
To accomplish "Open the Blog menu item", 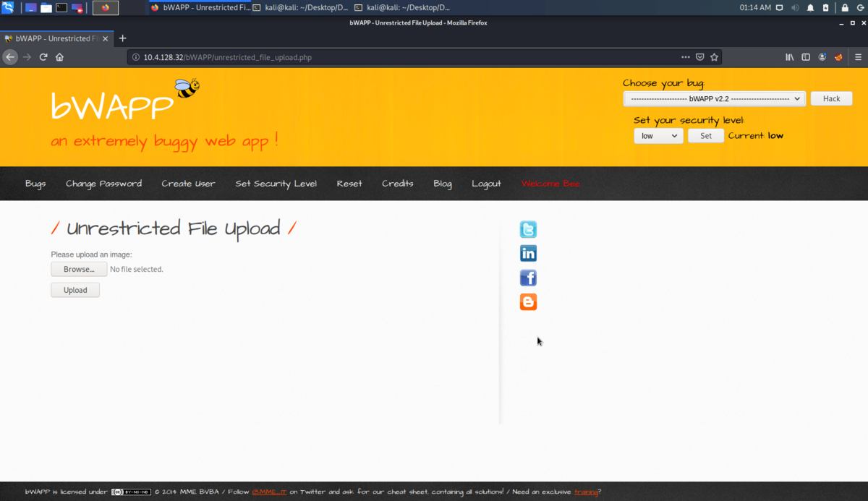I will [443, 184].
